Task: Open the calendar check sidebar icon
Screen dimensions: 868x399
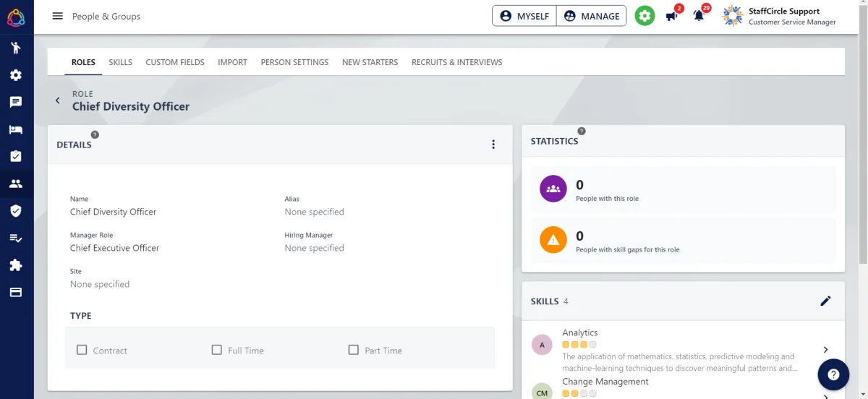Action: point(16,156)
